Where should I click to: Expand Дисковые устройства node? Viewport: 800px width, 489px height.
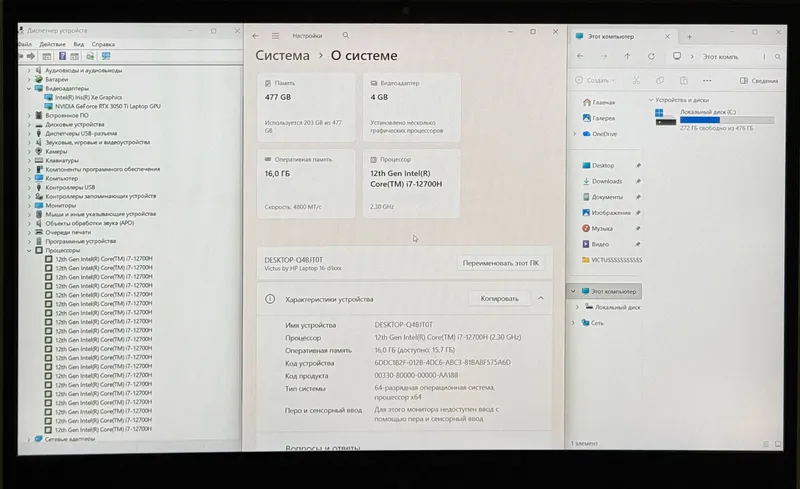click(x=29, y=125)
